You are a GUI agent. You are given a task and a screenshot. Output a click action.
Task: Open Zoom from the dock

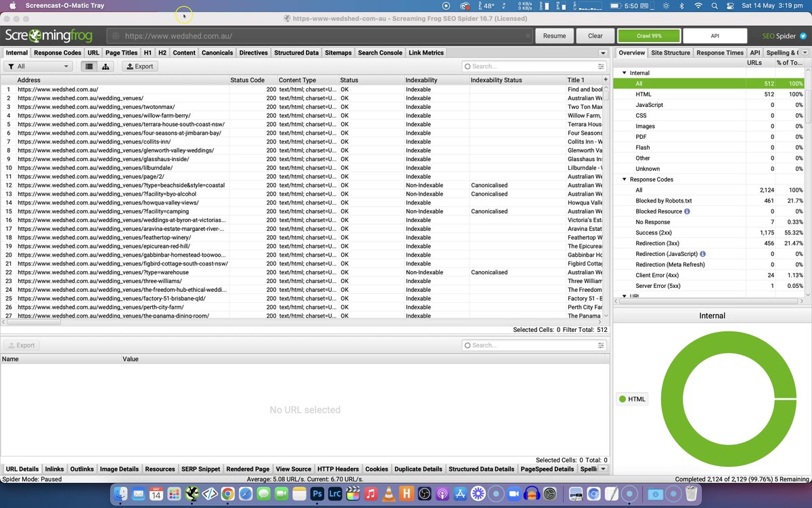[x=514, y=494]
